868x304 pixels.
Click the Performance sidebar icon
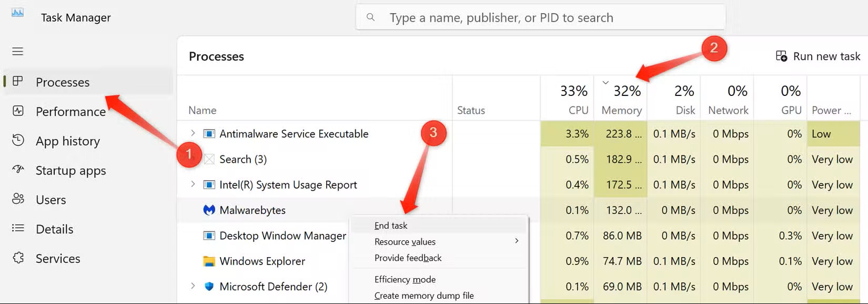(18, 111)
